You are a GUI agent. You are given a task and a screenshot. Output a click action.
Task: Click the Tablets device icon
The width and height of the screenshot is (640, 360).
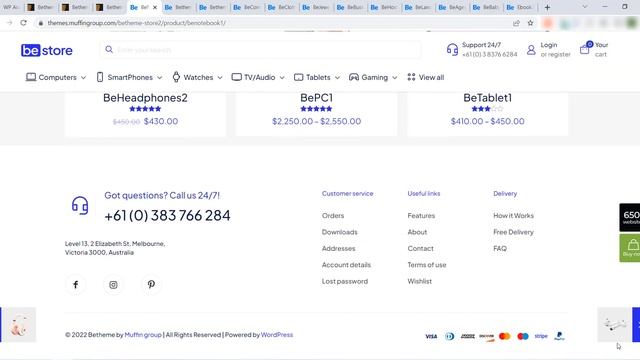299,77
